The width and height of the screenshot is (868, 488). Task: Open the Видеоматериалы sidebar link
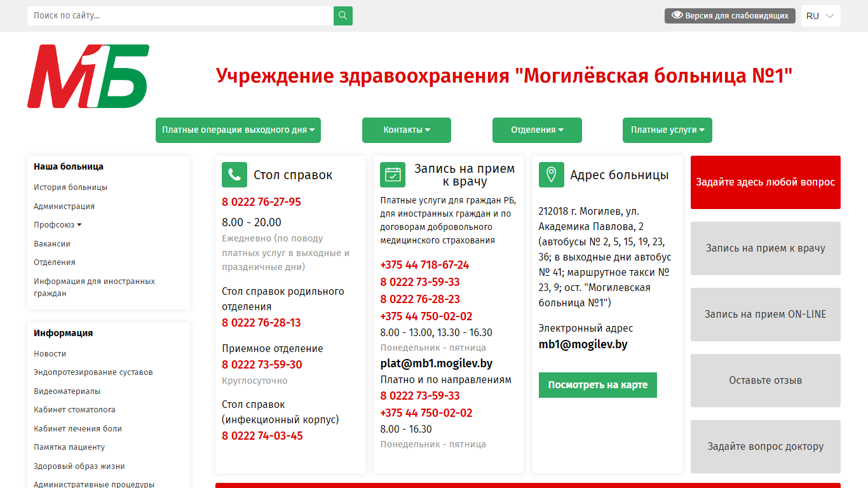[x=67, y=391]
